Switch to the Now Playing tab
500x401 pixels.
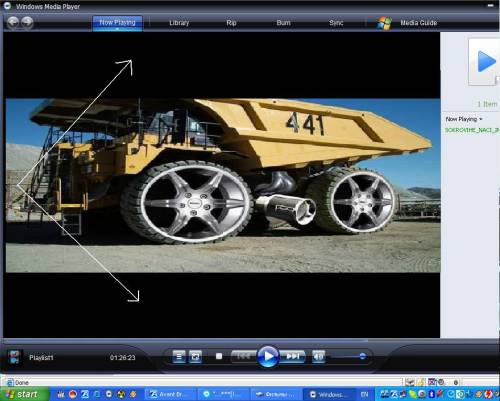click(x=117, y=23)
